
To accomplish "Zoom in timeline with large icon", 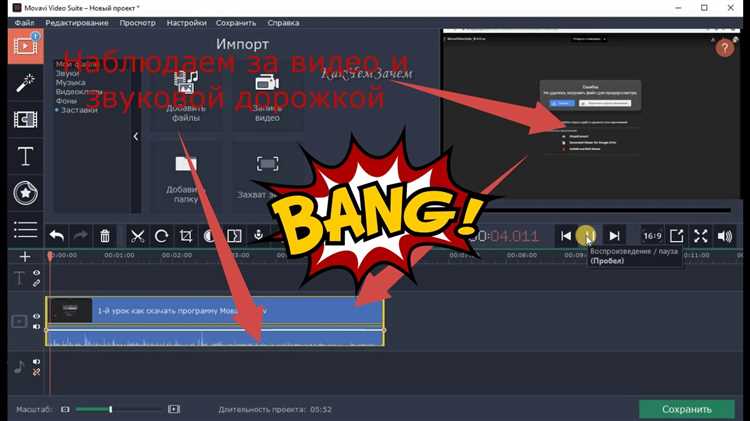I will [x=174, y=410].
